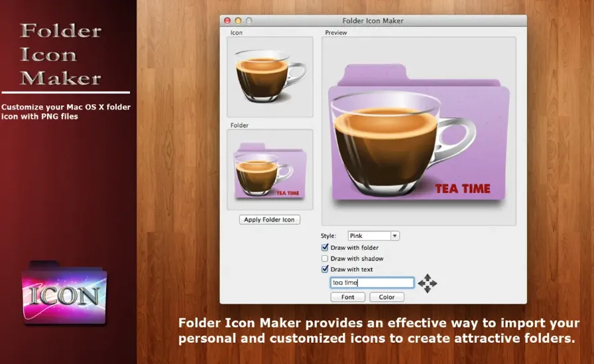
Task: Click the colorful ICON folder logo
Action: [64, 293]
